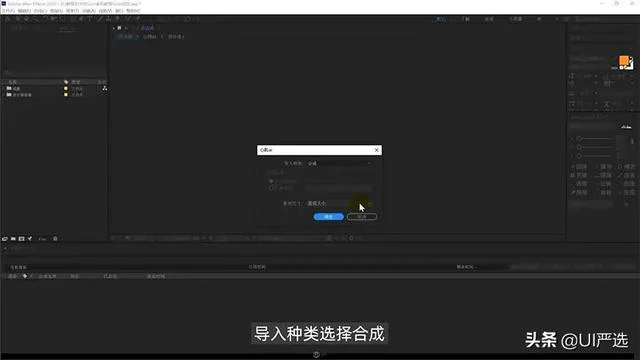Open the 编辑(E) Edit menu

(24, 11)
